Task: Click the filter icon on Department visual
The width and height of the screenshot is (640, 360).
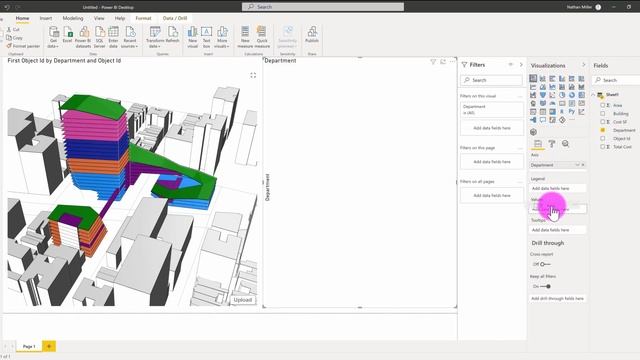Action: point(433,62)
